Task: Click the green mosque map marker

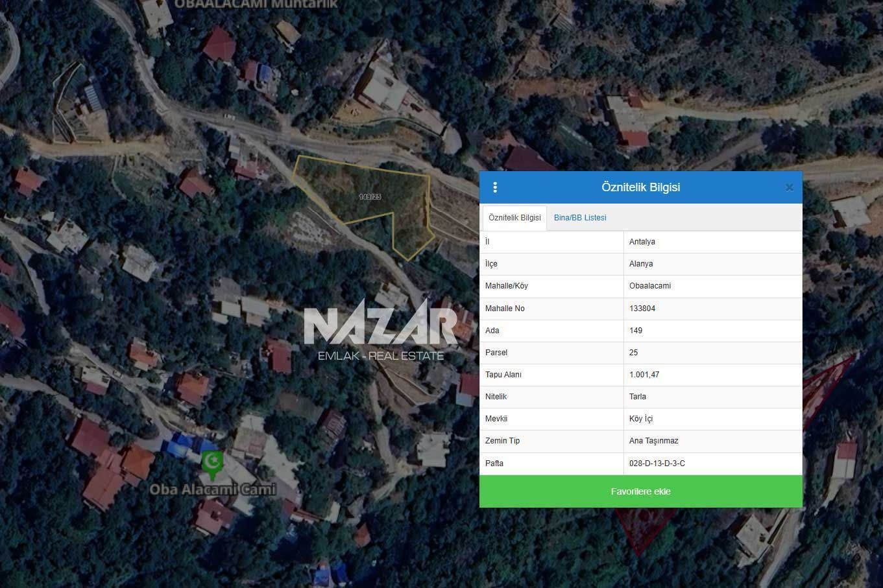Action: point(212,463)
